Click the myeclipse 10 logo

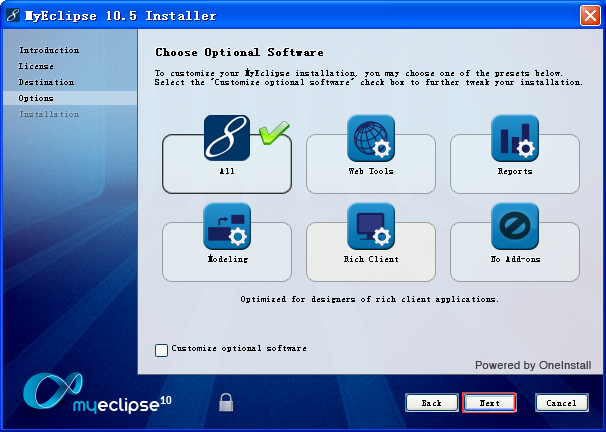click(x=97, y=393)
